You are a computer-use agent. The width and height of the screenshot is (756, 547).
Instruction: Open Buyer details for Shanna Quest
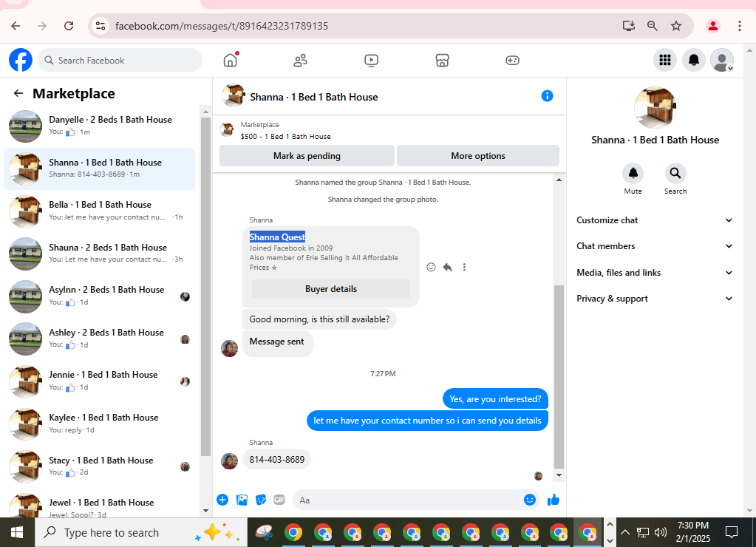[331, 289]
